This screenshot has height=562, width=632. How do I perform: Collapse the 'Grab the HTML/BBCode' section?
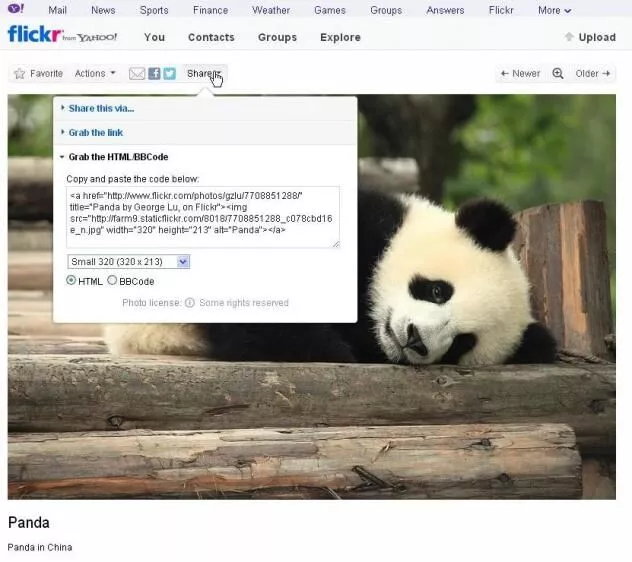pos(117,157)
